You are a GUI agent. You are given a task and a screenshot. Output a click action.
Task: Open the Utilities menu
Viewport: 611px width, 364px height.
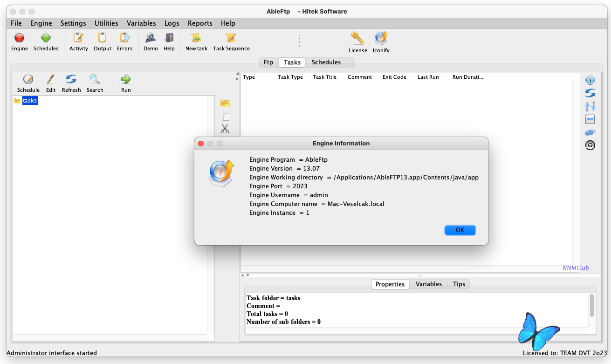tap(106, 23)
